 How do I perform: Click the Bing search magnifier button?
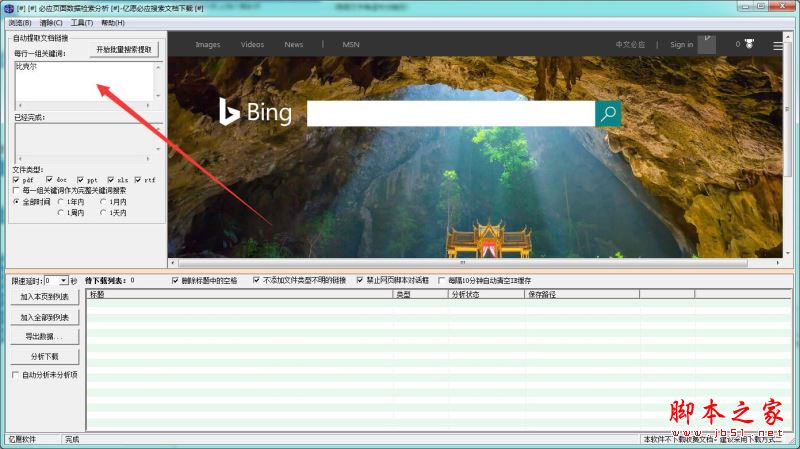608,113
